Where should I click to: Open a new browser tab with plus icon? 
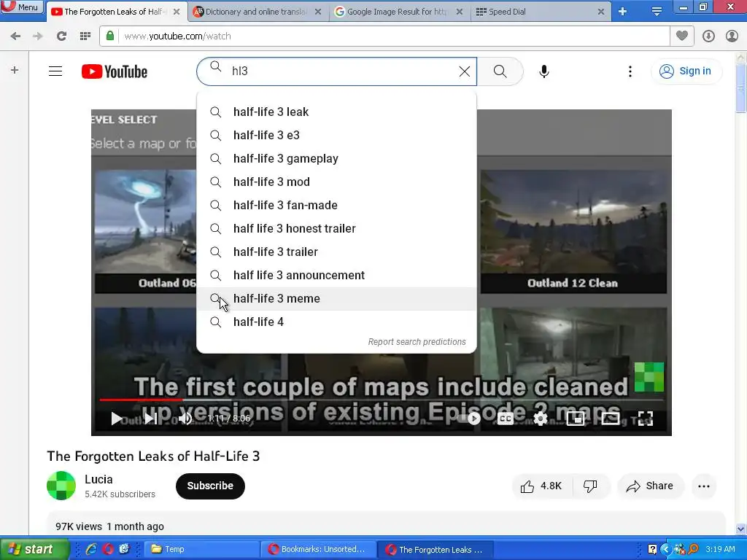click(x=622, y=12)
